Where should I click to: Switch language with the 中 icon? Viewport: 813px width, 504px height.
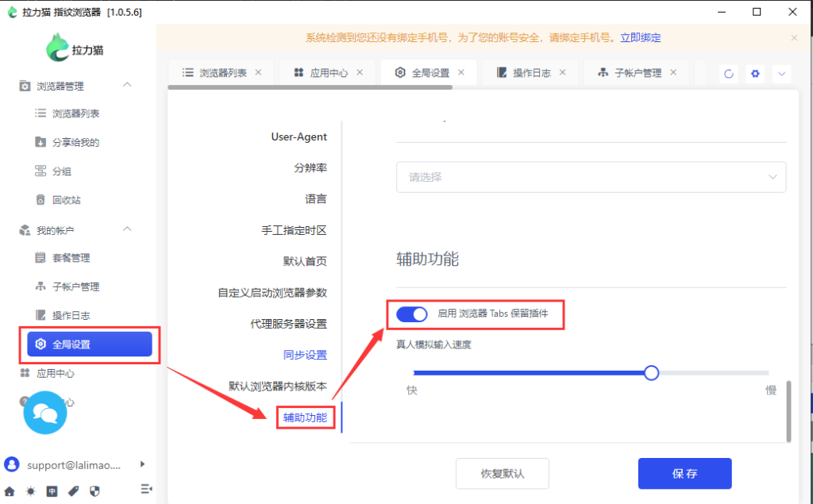pyautogui.click(x=52, y=491)
